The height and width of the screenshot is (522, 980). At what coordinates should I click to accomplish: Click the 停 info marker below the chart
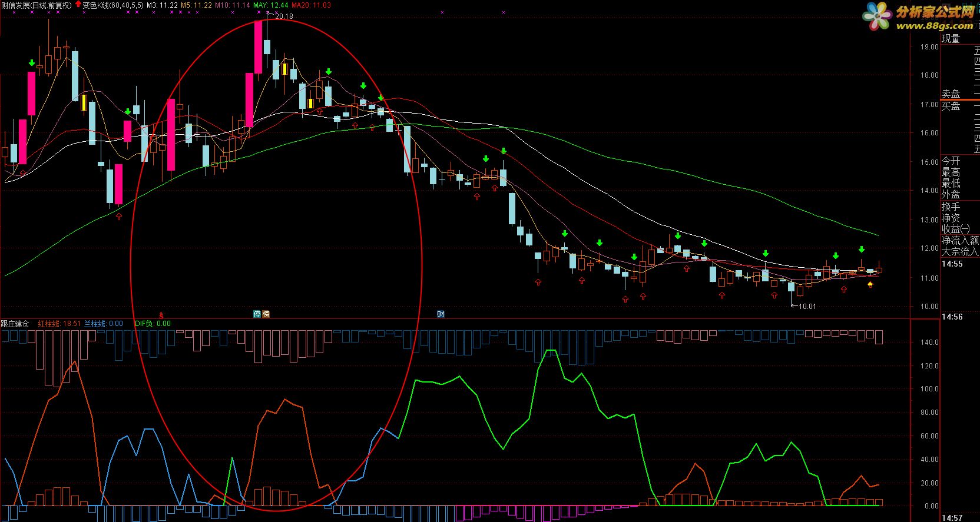coord(257,314)
